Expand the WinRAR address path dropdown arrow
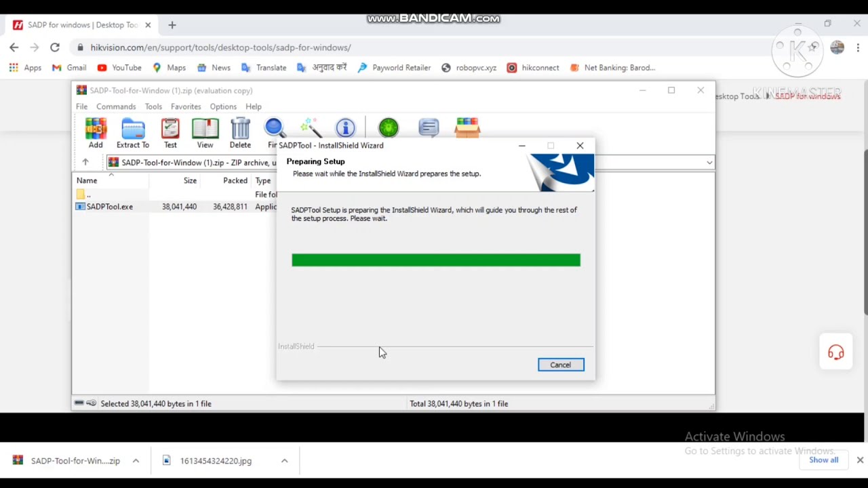The width and height of the screenshot is (868, 488). tap(709, 163)
